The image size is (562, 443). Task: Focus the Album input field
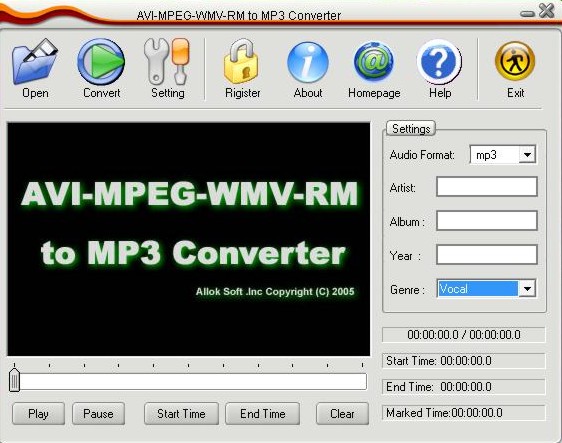[x=487, y=220]
